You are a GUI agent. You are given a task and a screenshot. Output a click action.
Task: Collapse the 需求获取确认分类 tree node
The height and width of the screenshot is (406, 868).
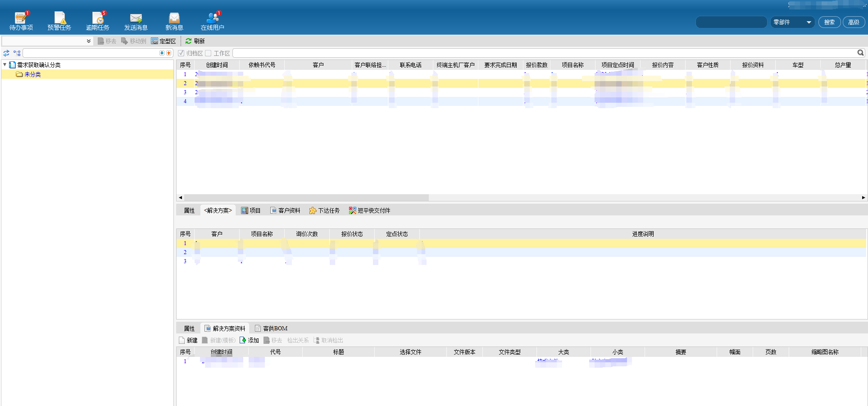point(5,65)
